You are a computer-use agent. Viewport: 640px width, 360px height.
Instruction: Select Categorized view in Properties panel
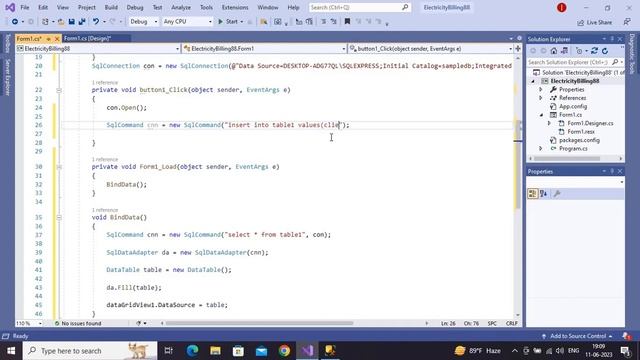coord(532,193)
